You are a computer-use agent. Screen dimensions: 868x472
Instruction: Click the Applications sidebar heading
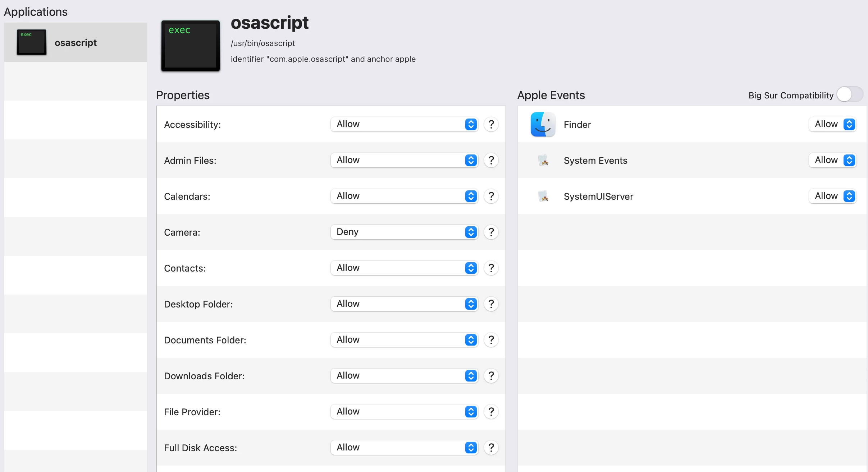pyautogui.click(x=36, y=12)
